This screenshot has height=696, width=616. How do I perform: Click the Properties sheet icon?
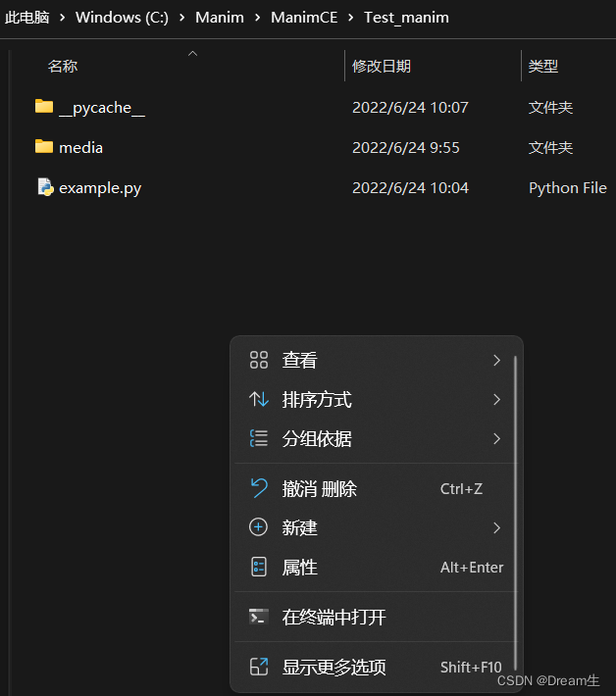coord(259,567)
